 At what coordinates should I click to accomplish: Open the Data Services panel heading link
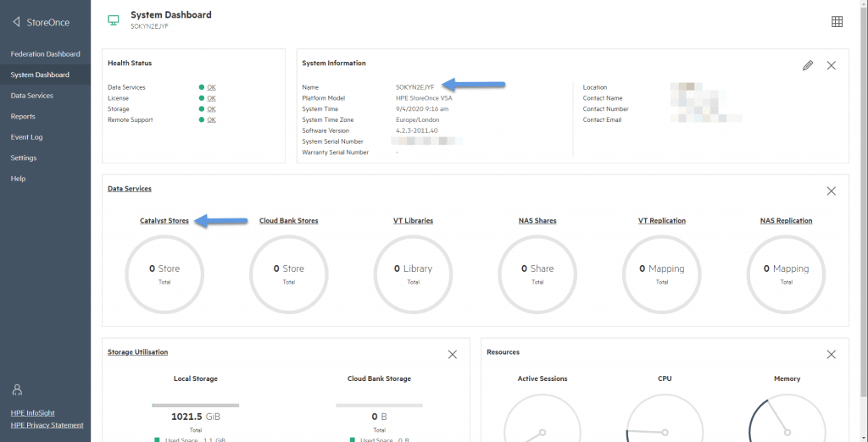[x=130, y=189]
